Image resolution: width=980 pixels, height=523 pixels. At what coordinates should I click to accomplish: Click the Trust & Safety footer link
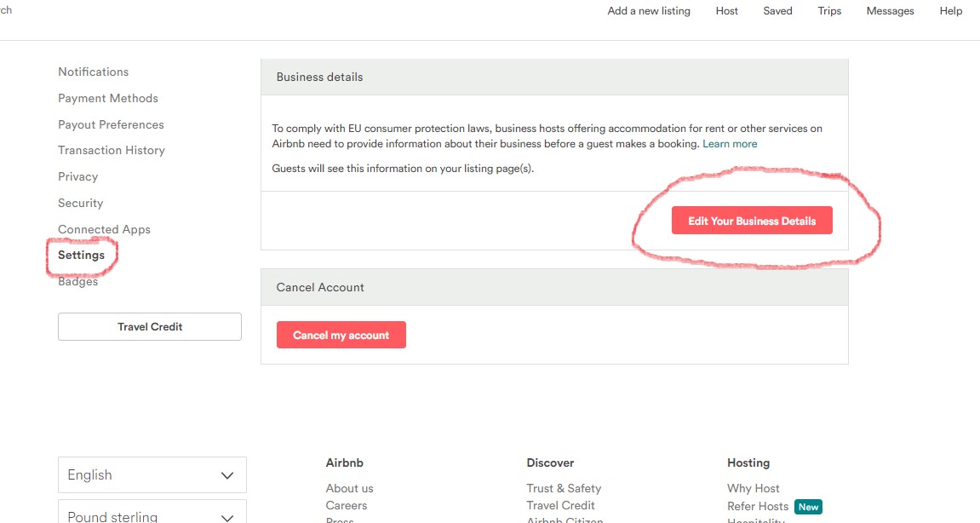point(564,489)
